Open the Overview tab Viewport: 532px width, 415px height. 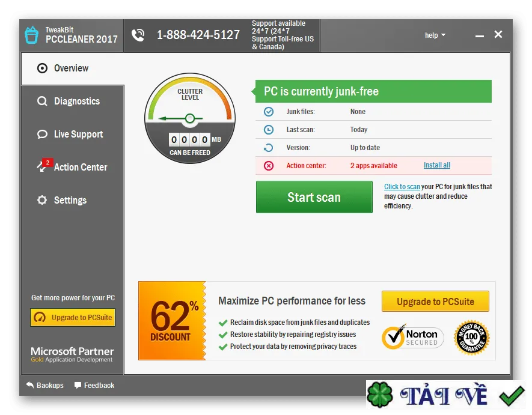tap(73, 68)
